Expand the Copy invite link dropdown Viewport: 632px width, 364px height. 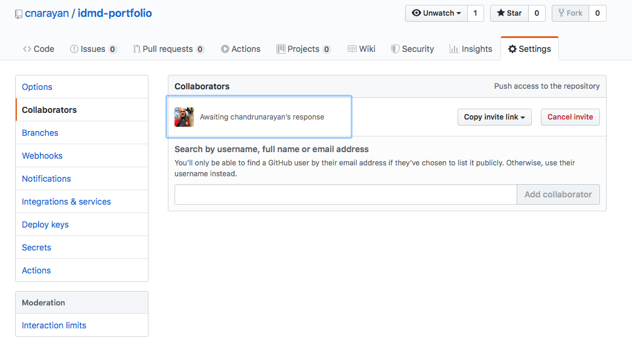[494, 117]
